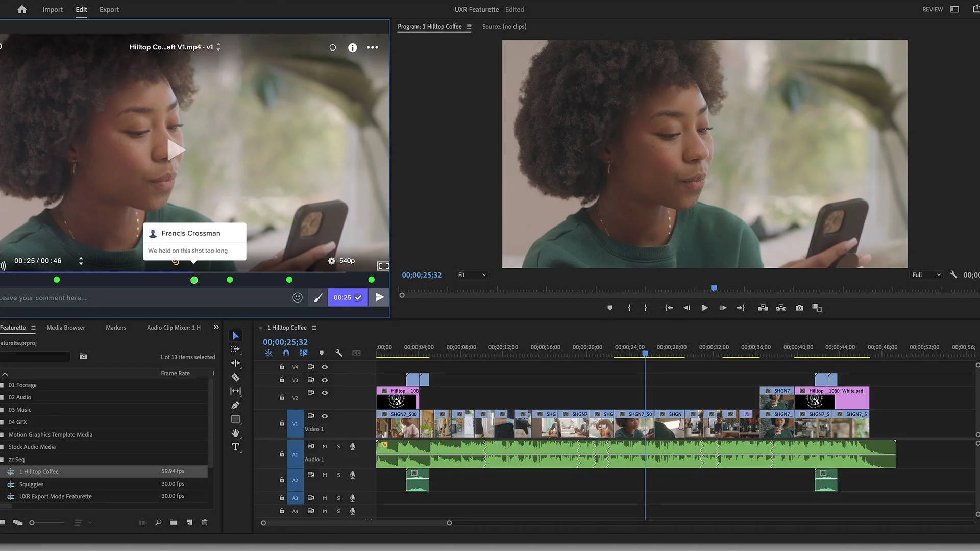Screen dimensions: 980x551
Task: Open the Fit zoom dropdown in program monitor
Action: coord(471,274)
